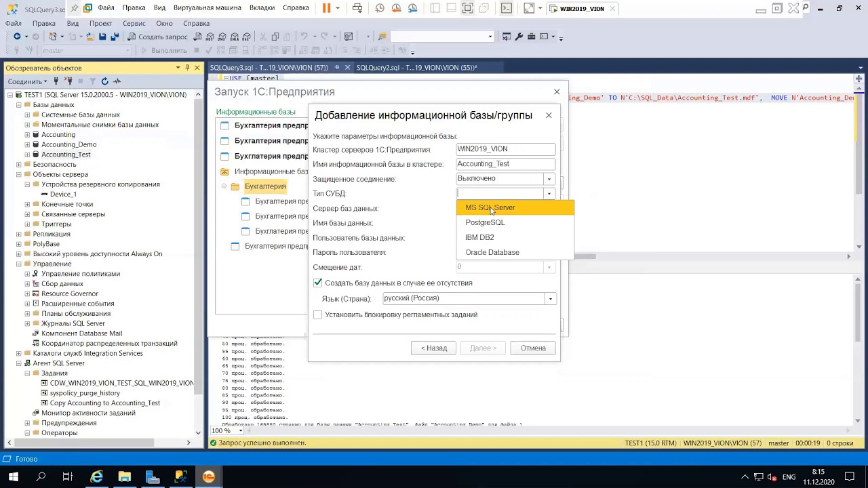The width and height of the screenshot is (868, 488).
Task: Close the SQLQuery3.sql tab
Action: coord(347,68)
